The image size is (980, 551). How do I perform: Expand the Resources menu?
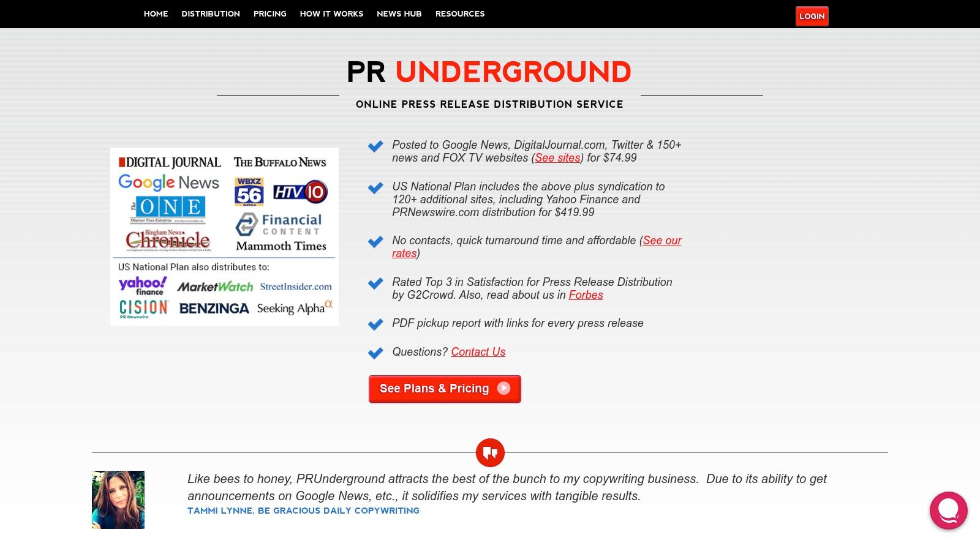[x=460, y=13]
